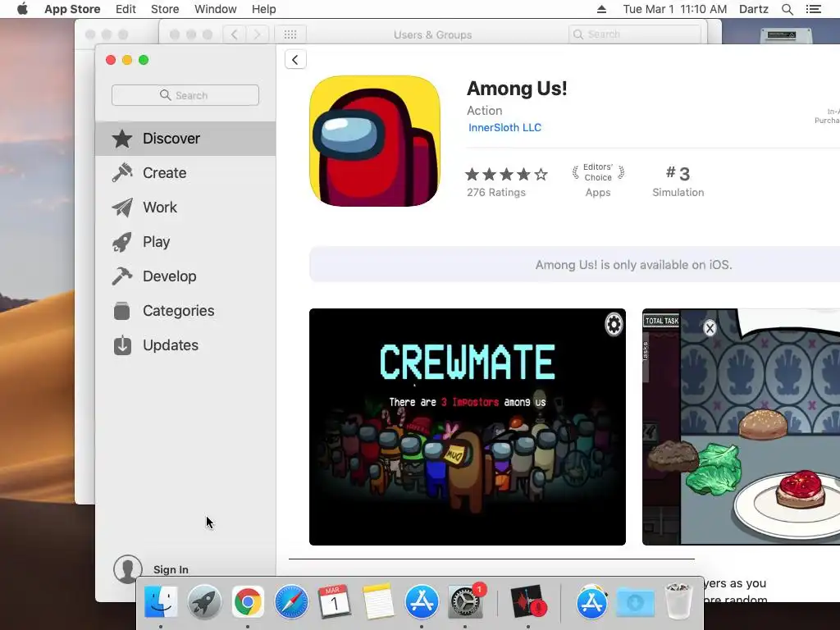This screenshot has width=840, height=630.
Task: Open the Crewmate screenshot thumbnail
Action: (x=467, y=427)
